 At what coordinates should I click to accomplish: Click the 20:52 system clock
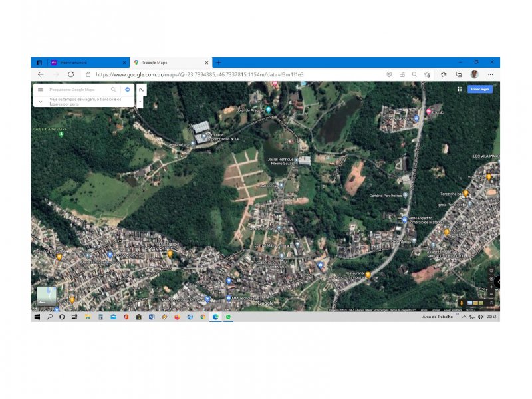tap(491, 317)
